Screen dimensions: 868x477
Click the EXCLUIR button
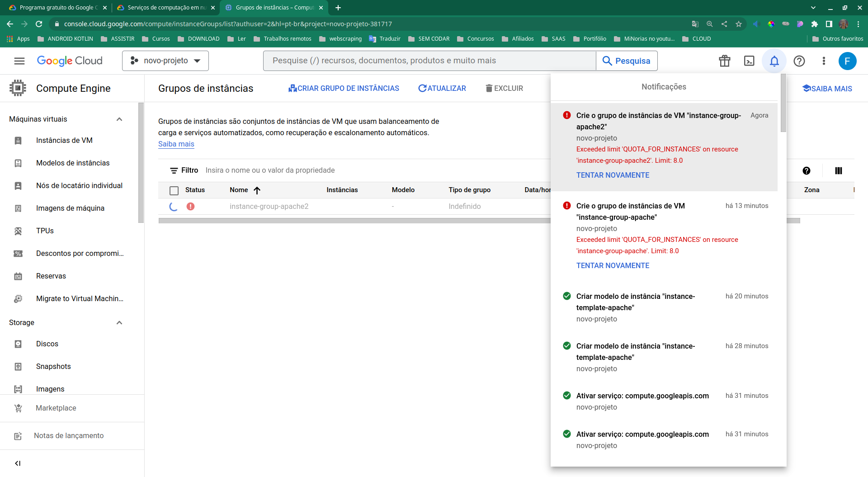pyautogui.click(x=504, y=88)
